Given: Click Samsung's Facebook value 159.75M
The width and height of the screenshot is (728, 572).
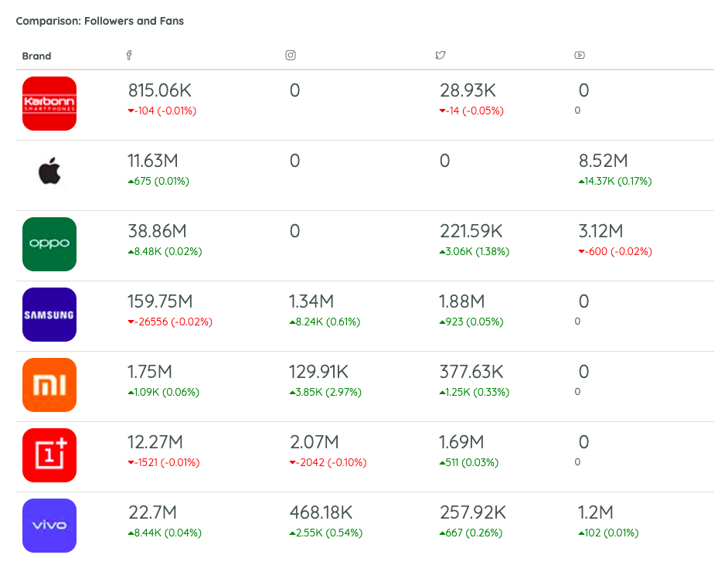Looking at the screenshot, I should click(x=160, y=301).
